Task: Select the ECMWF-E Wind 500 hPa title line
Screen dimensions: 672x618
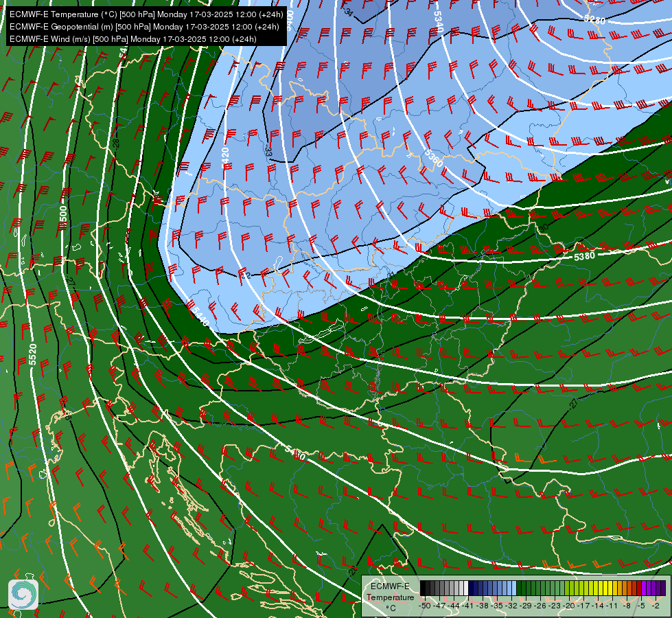Action: point(133,39)
